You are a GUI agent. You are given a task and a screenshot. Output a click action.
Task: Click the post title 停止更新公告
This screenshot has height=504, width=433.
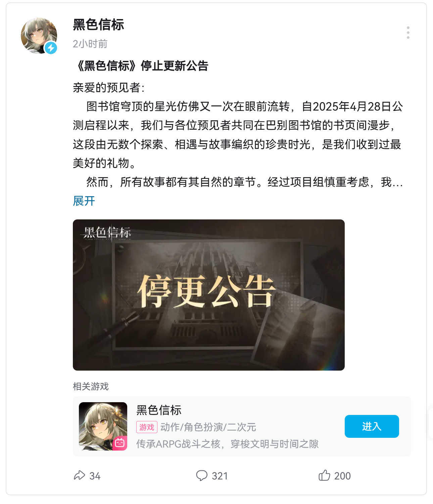(175, 66)
